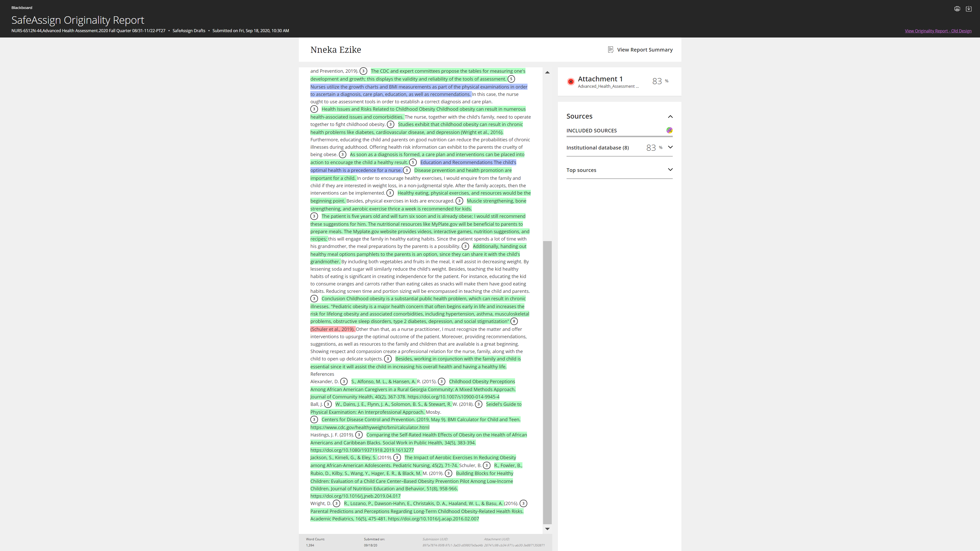The width and height of the screenshot is (980, 551).
Task: Click source marker 3 before 'Comparing the Self-Rated Health'
Action: [359, 435]
